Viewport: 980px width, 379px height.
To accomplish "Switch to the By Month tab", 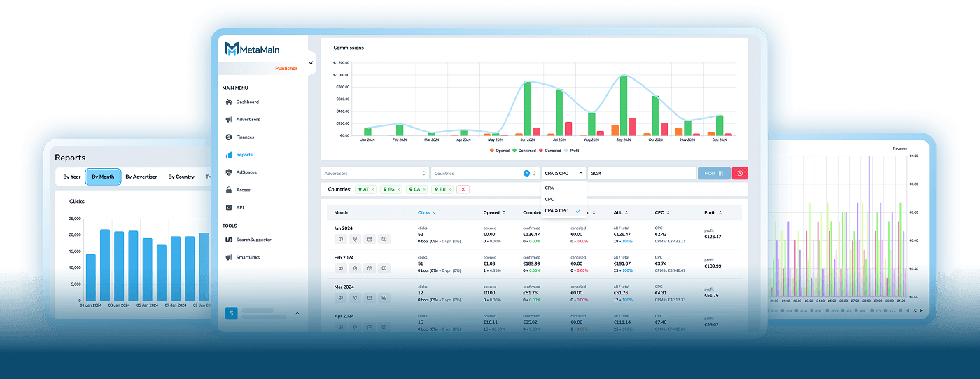I will [103, 177].
